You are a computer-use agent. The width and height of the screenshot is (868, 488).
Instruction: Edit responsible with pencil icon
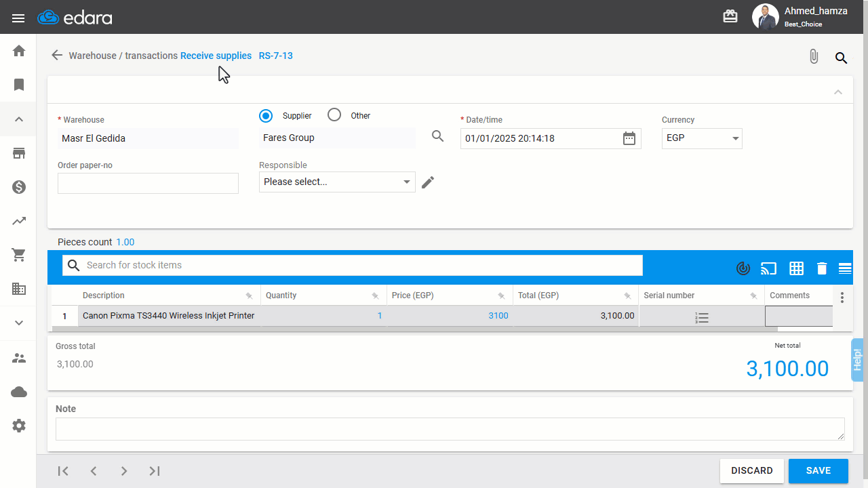pos(428,182)
